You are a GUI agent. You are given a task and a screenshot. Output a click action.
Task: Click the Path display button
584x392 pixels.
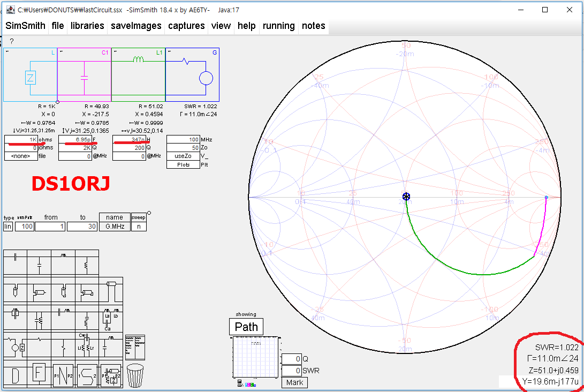(246, 327)
